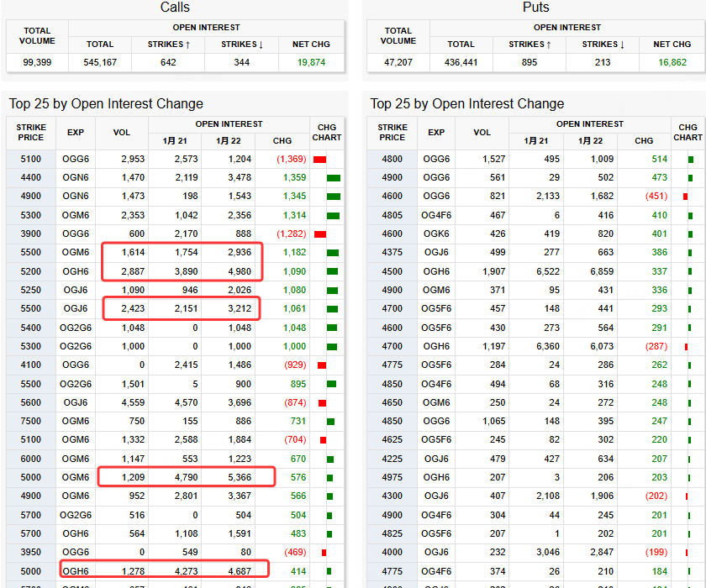Click red change bar for Puts 4600 OGG6

point(685,197)
